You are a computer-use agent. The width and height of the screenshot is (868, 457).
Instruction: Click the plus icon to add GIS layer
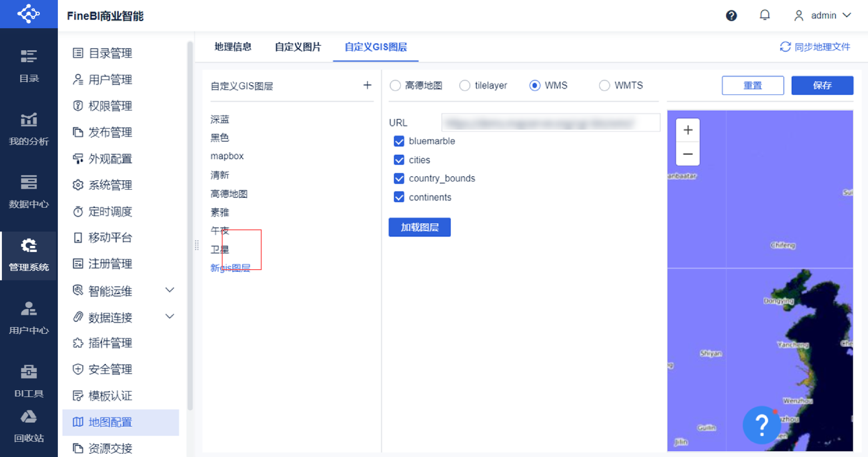(367, 85)
